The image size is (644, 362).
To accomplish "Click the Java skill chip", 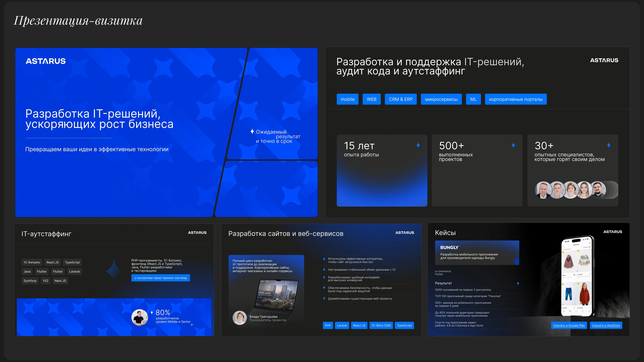I will click(x=27, y=271).
